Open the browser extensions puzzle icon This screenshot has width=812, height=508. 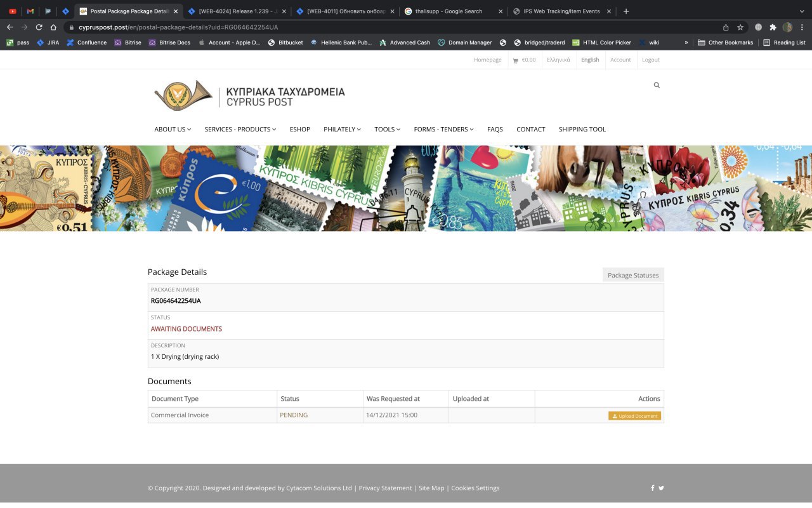773,27
